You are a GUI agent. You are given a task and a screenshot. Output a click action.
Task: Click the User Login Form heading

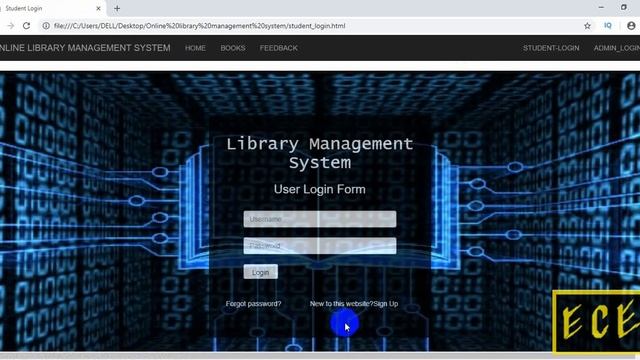point(320,189)
